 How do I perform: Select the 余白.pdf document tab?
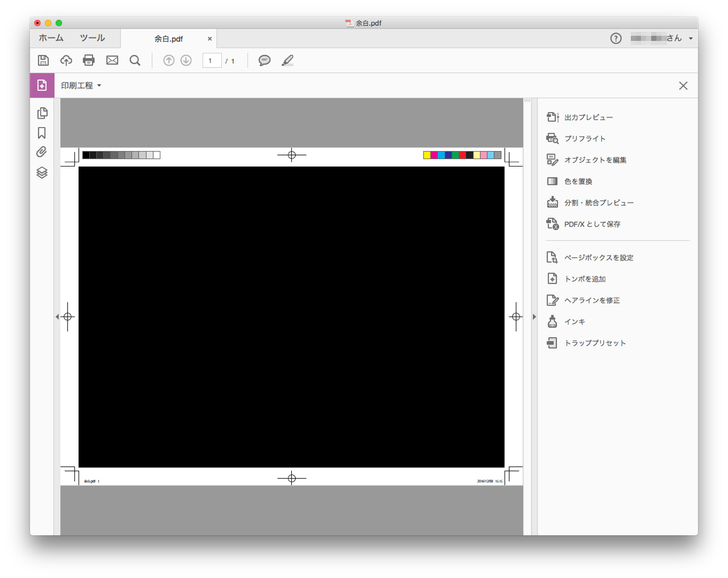[168, 39]
